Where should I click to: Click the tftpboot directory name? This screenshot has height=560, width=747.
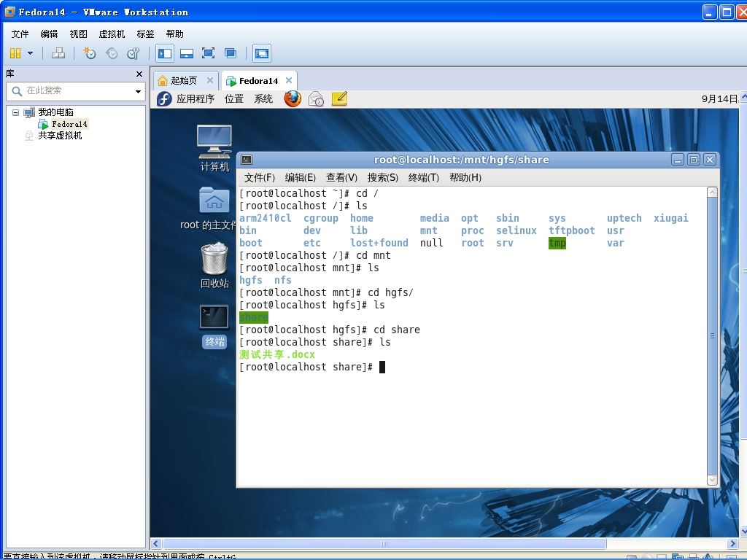click(572, 230)
